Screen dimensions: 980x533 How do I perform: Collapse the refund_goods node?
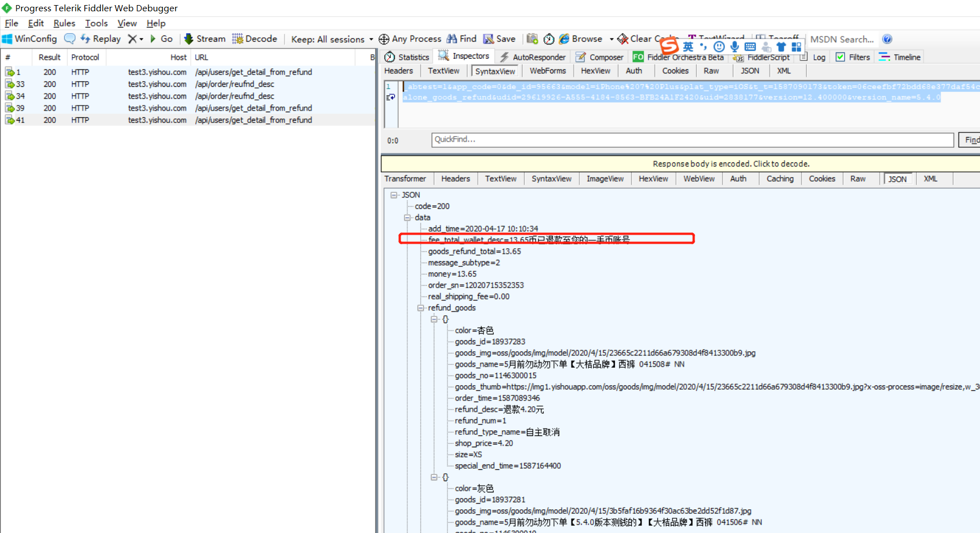click(421, 308)
